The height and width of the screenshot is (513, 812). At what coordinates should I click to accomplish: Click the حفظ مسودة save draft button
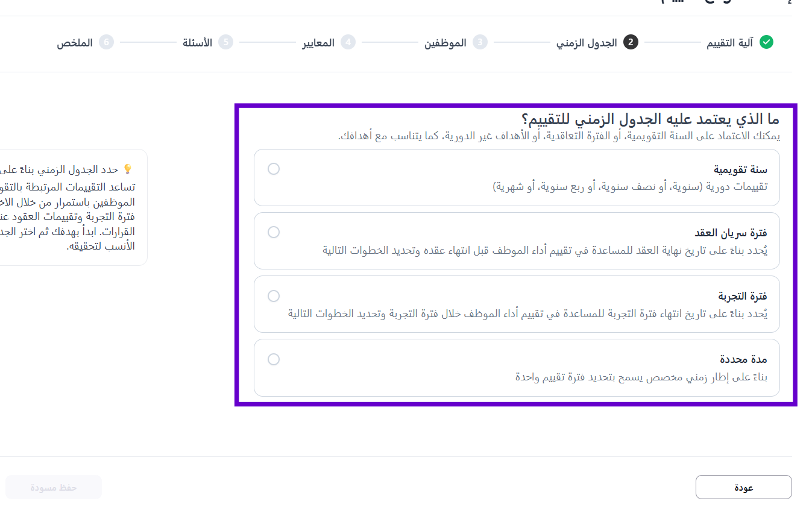[54, 487]
